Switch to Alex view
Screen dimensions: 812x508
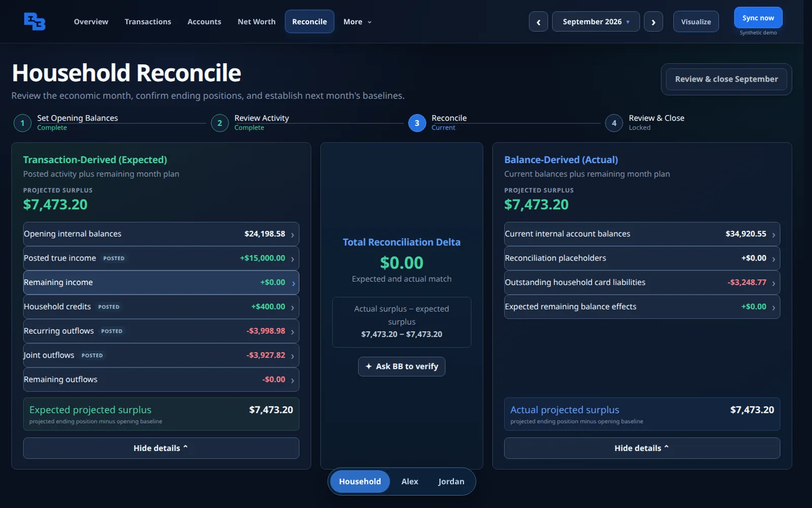[410, 482]
